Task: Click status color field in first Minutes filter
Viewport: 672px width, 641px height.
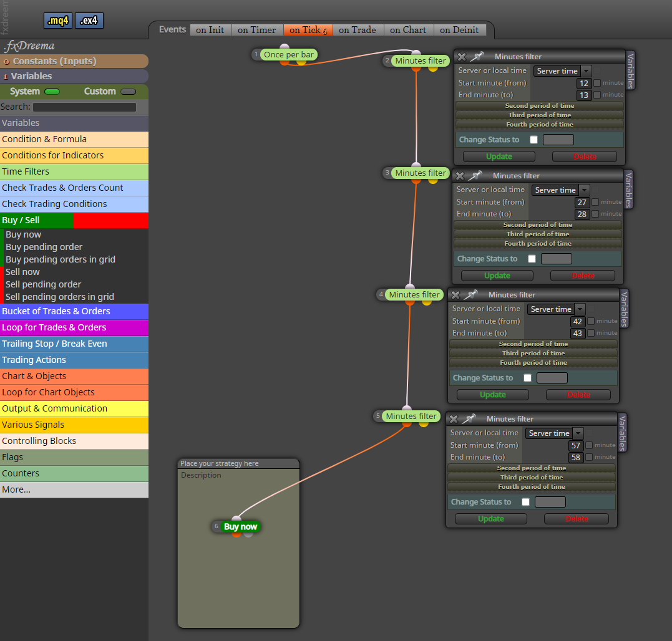Action: (558, 140)
